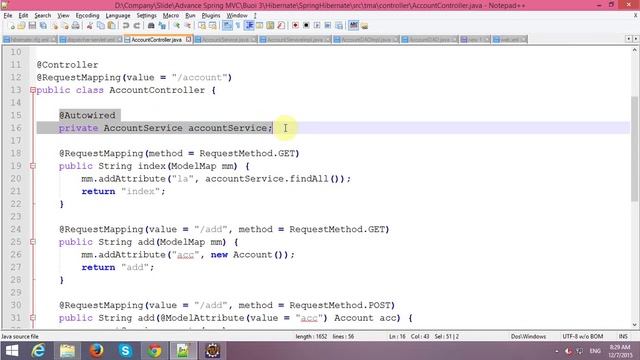Redo the edit via the toolbar arrow
Image resolution: width=640 pixels, height=360 pixels.
(137, 25)
